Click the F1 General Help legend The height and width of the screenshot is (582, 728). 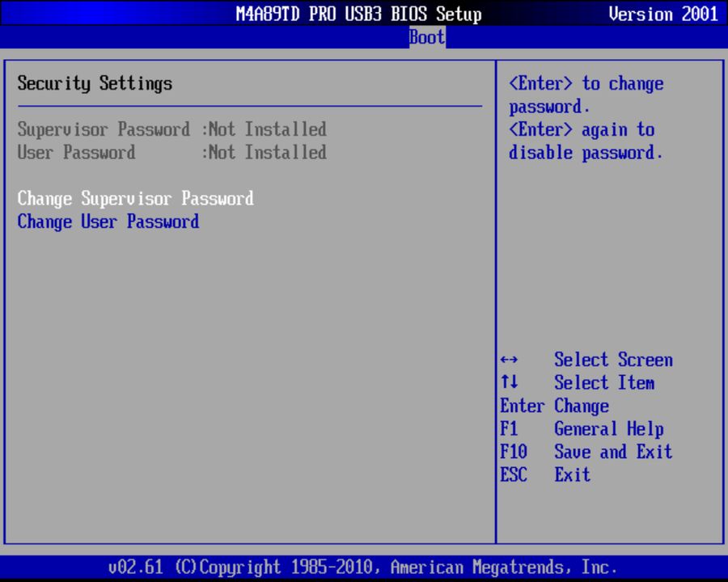582,428
